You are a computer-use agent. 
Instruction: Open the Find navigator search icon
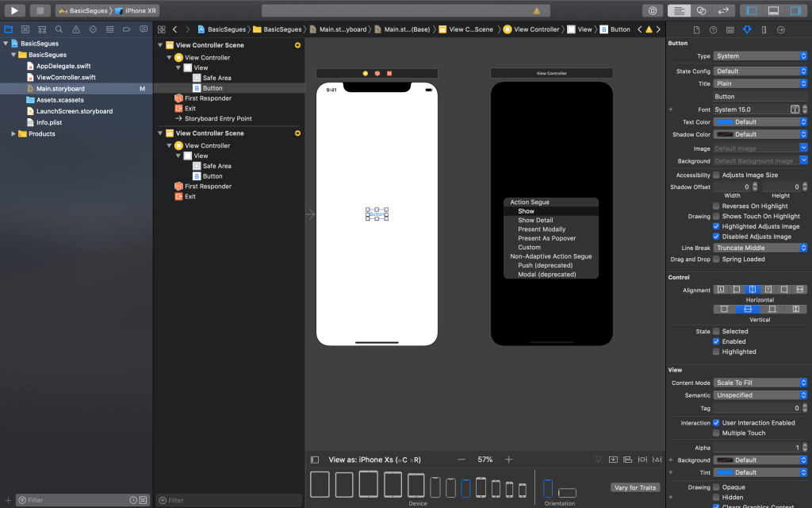click(59, 29)
